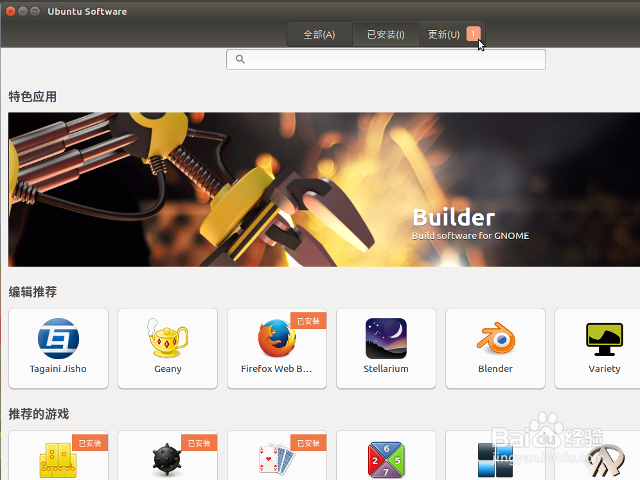Maximize the Ubuntu Software window
The width and height of the screenshot is (640, 480).
pos(35,11)
